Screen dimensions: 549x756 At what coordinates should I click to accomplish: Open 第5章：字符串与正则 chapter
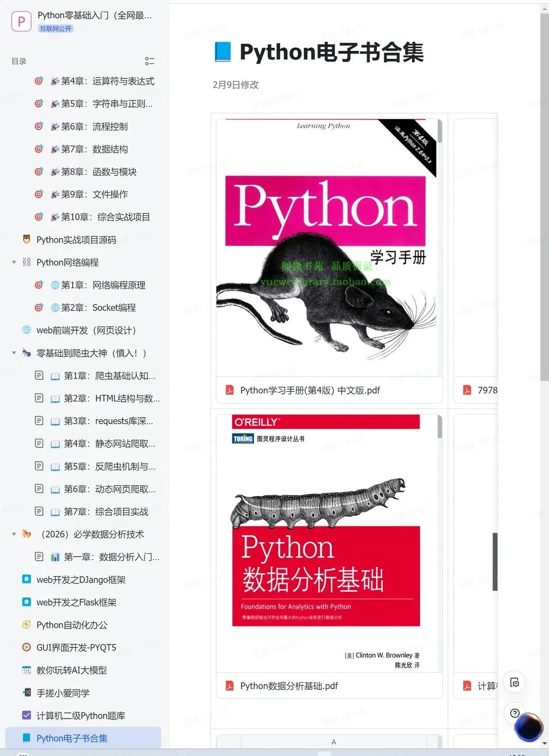107,104
